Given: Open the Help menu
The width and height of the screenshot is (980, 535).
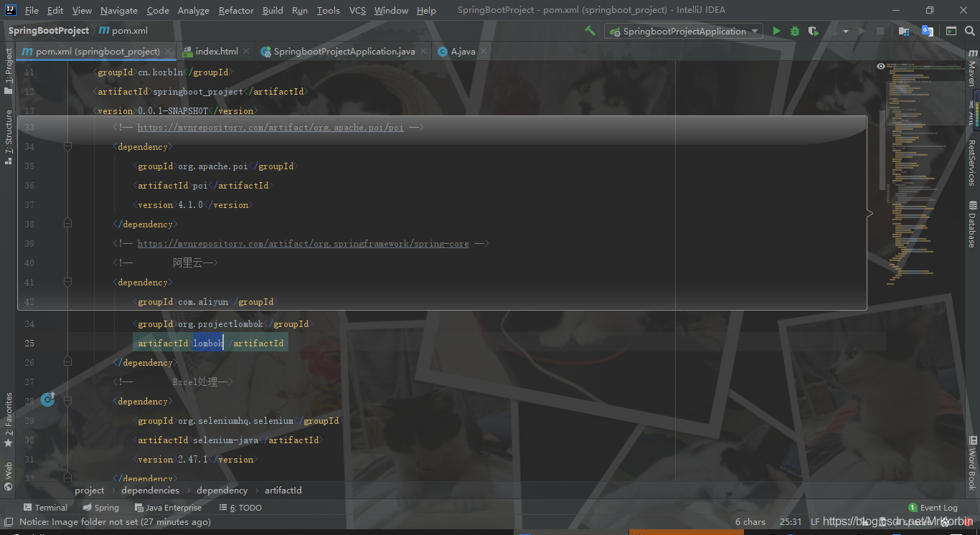Looking at the screenshot, I should [x=426, y=10].
